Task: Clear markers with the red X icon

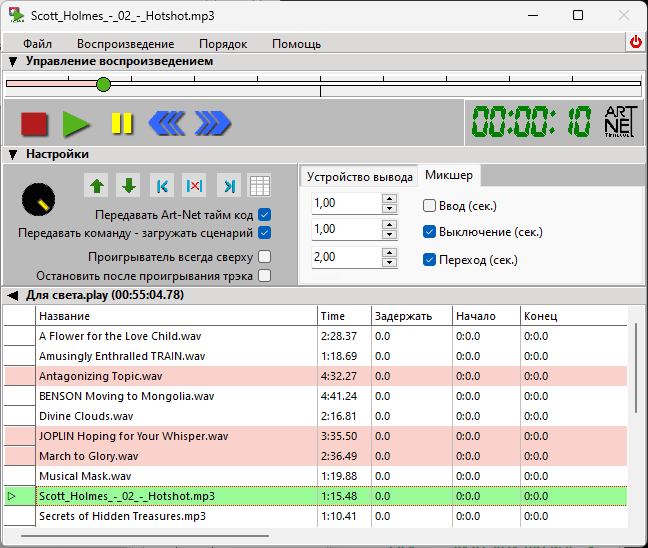Action: [x=194, y=186]
